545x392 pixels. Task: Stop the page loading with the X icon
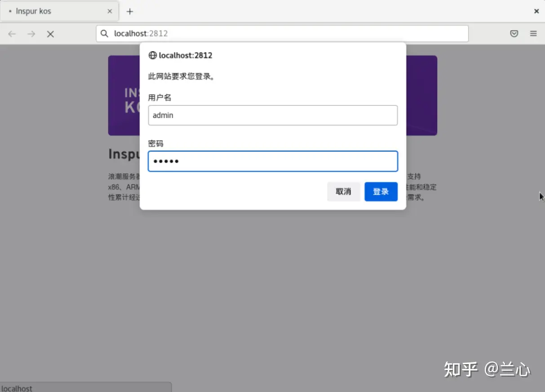pos(50,34)
